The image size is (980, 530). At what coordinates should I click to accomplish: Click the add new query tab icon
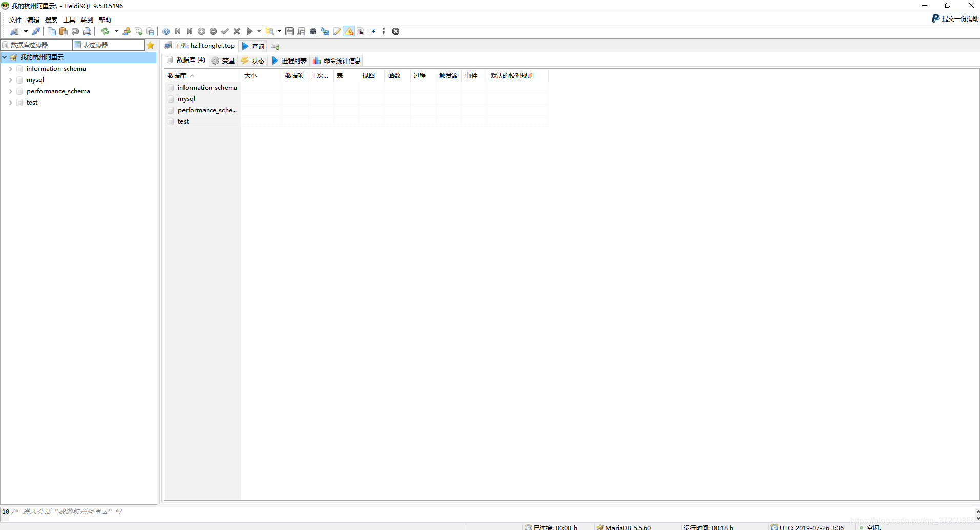click(x=275, y=46)
